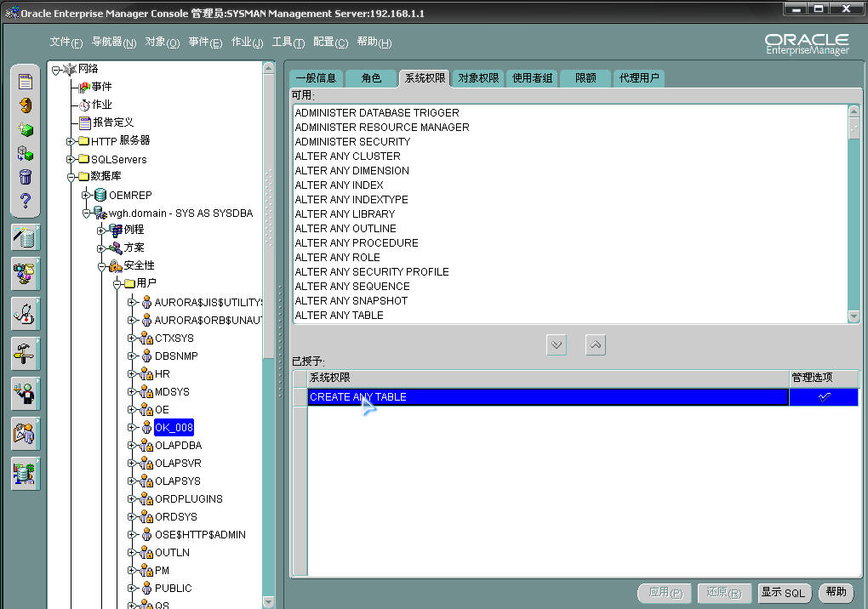Click the available privileges list scrollbar thumb

(x=853, y=128)
